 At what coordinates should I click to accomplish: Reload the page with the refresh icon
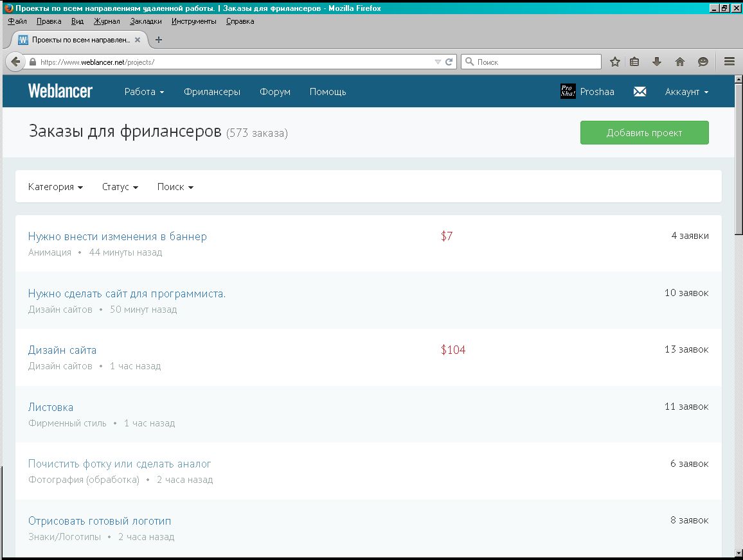coord(449,62)
